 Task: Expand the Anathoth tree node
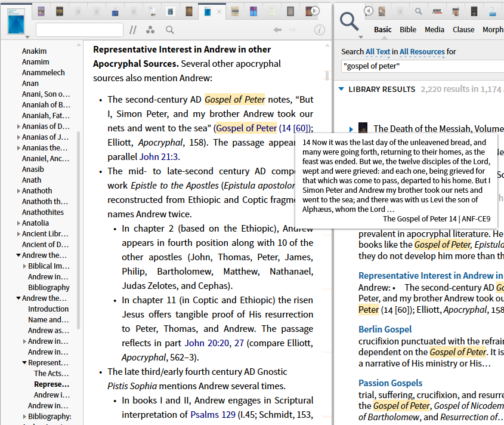[x=18, y=191]
